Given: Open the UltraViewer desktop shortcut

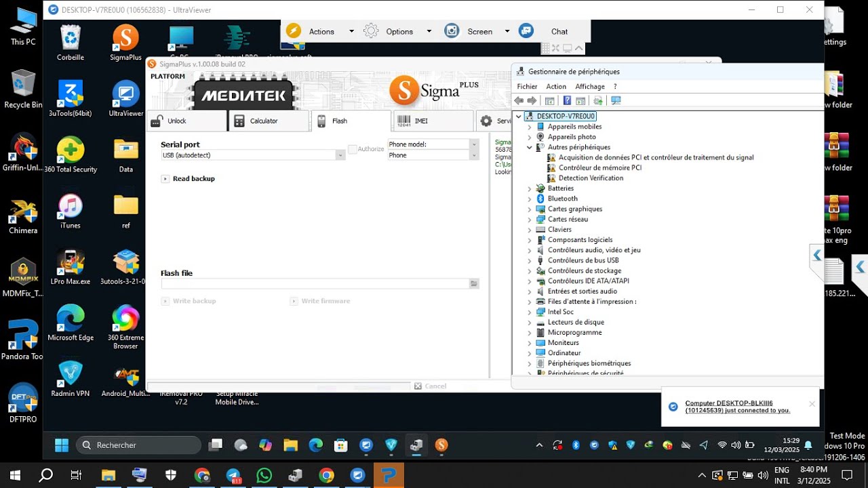Looking at the screenshot, I should 125,99.
